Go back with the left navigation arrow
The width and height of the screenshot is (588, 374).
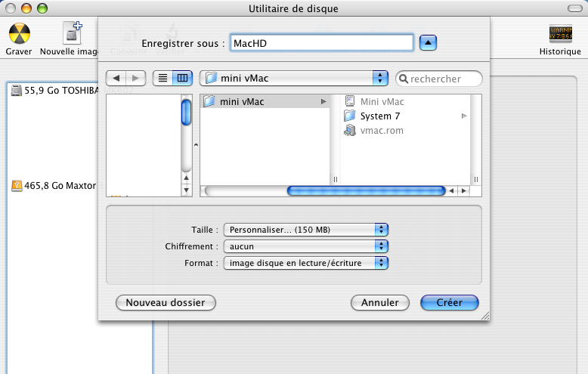(116, 79)
